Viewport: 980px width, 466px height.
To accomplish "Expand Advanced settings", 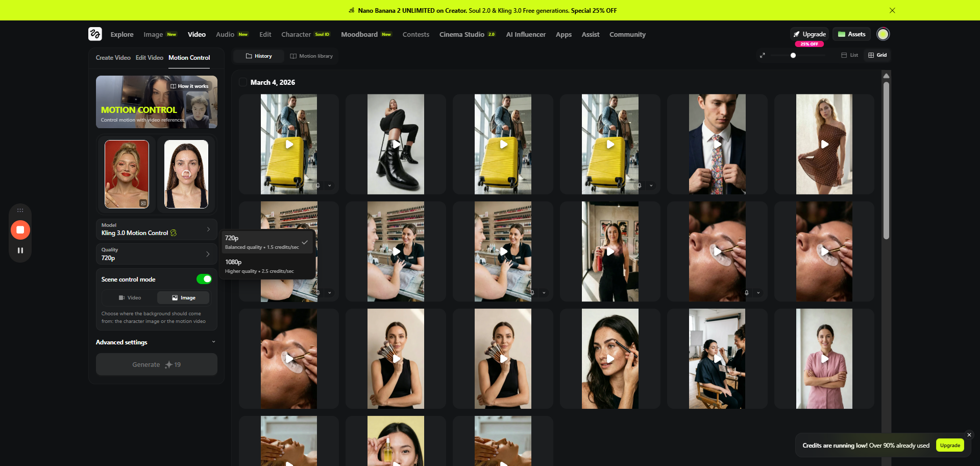I will pyautogui.click(x=156, y=342).
